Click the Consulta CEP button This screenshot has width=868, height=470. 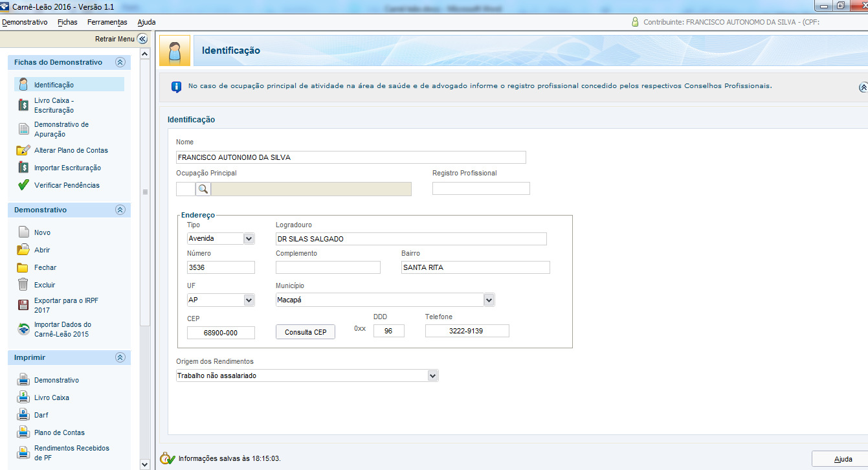[306, 332]
